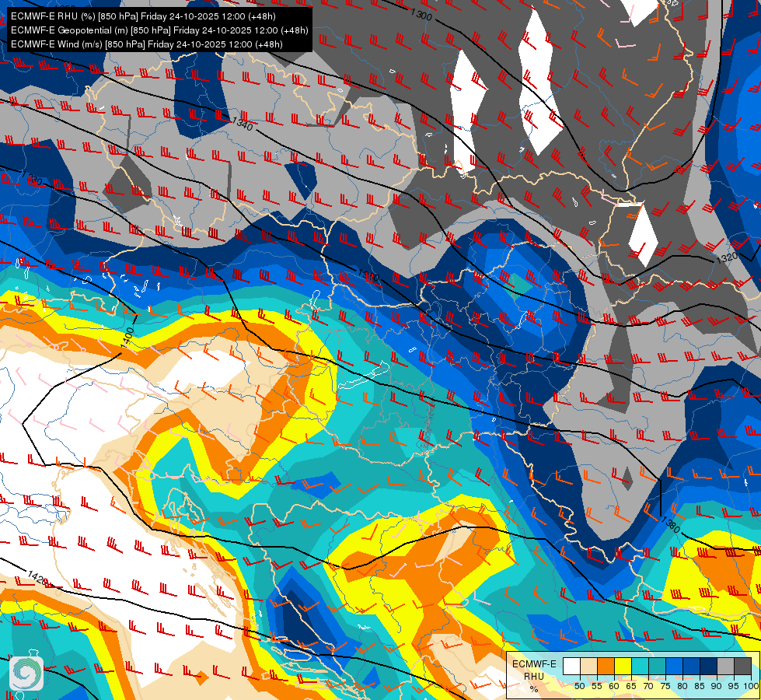Pick the beige 50-55% legend swatch
Viewport: 761px width, 700px height.
pos(588,666)
